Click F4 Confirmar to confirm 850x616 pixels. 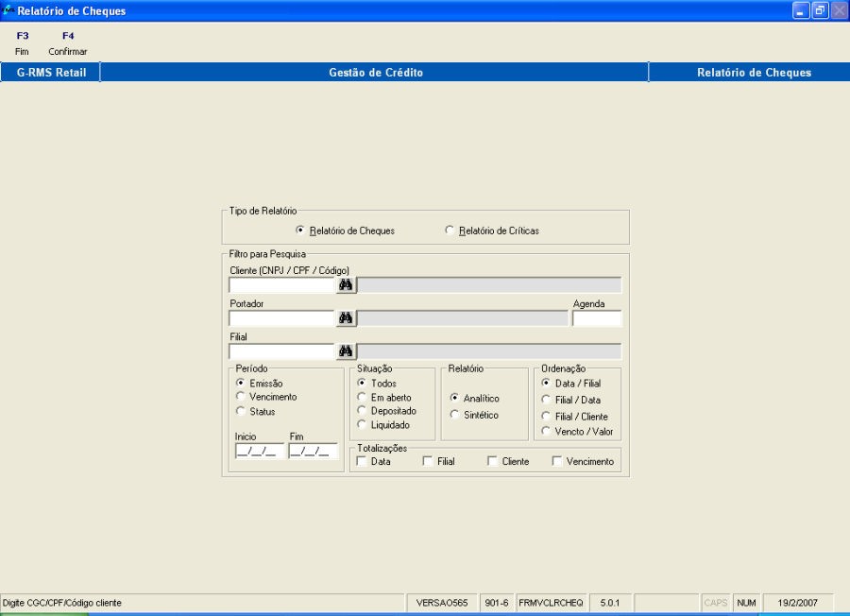pyautogui.click(x=68, y=43)
